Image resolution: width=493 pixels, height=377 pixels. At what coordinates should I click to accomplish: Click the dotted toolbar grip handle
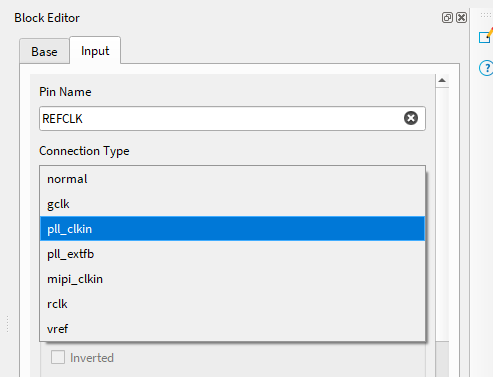486,15
